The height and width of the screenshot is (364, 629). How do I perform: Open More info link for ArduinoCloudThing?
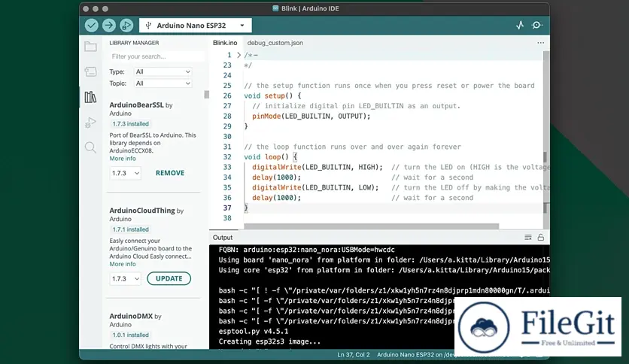[x=123, y=264]
